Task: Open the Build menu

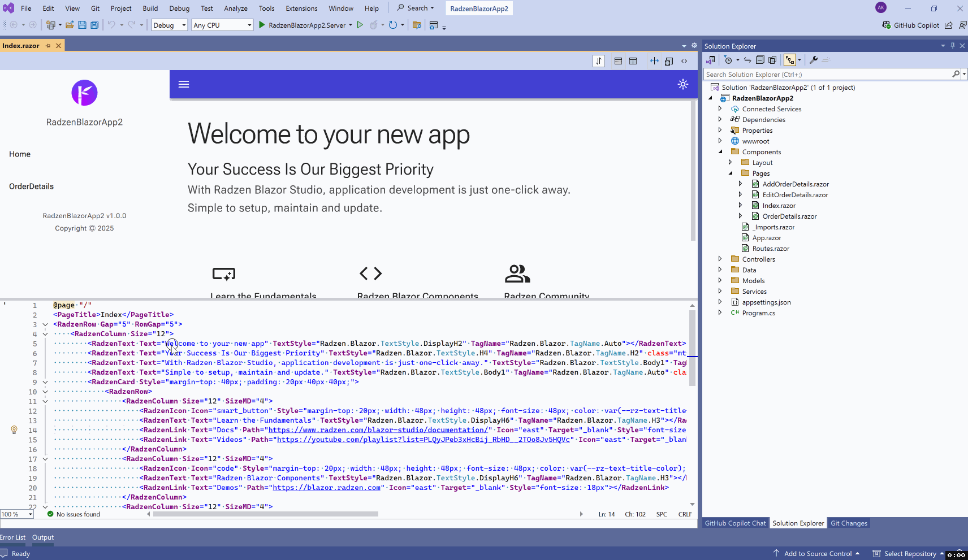Action: point(150,8)
